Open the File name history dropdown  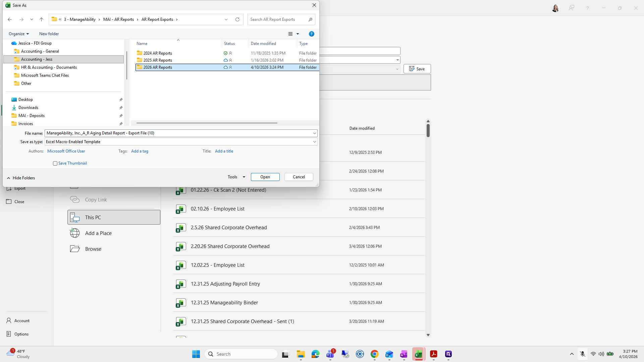(314, 133)
